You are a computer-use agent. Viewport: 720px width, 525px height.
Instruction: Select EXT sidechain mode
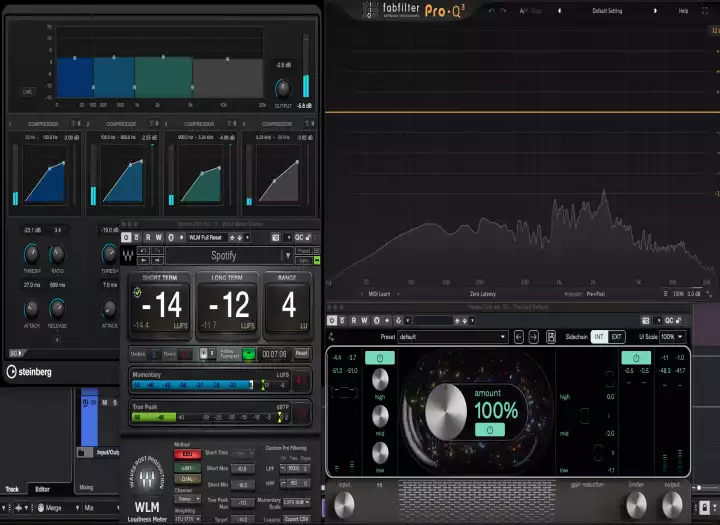click(617, 337)
